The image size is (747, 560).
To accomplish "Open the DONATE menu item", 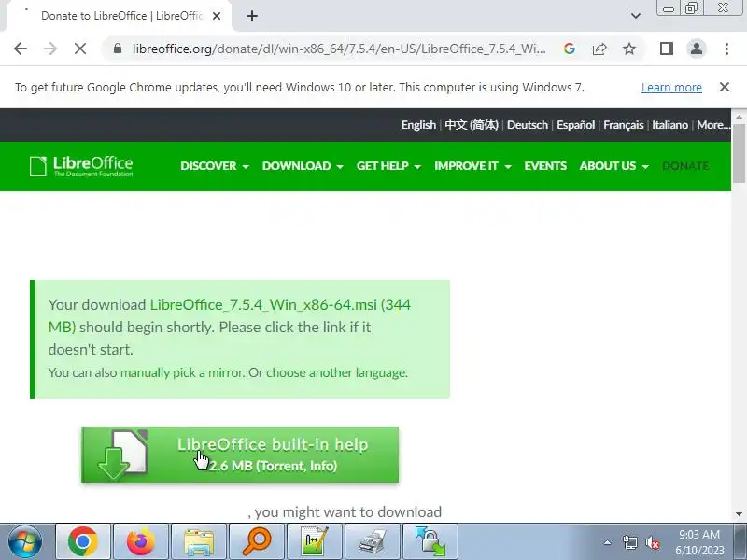I will [685, 166].
